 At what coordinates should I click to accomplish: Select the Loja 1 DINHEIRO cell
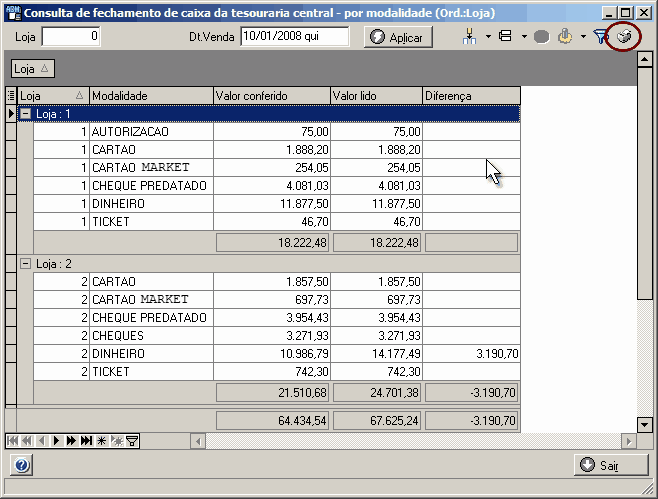pyautogui.click(x=151, y=204)
